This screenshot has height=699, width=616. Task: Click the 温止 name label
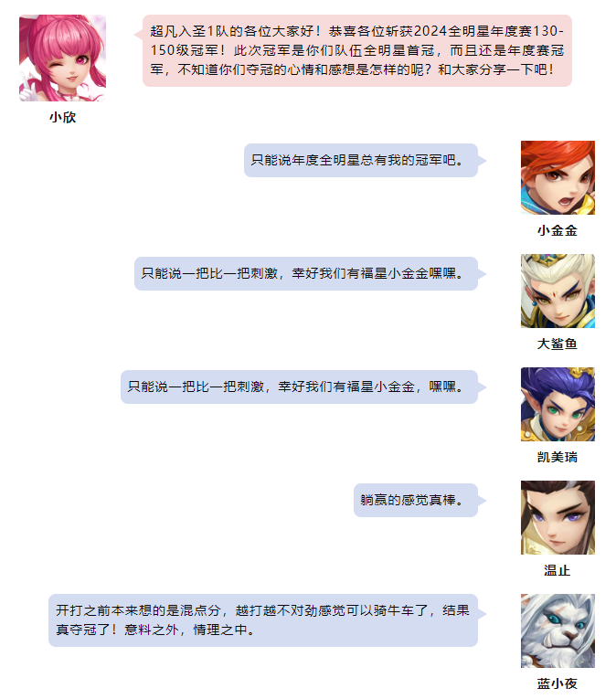(558, 570)
